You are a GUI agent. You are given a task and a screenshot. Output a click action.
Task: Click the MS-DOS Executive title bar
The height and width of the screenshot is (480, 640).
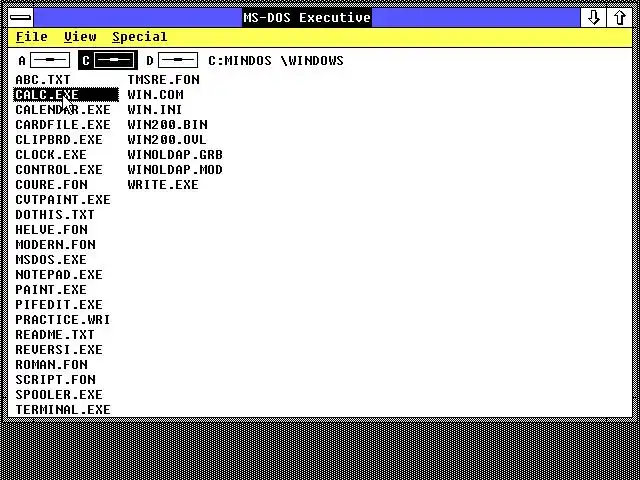point(307,18)
